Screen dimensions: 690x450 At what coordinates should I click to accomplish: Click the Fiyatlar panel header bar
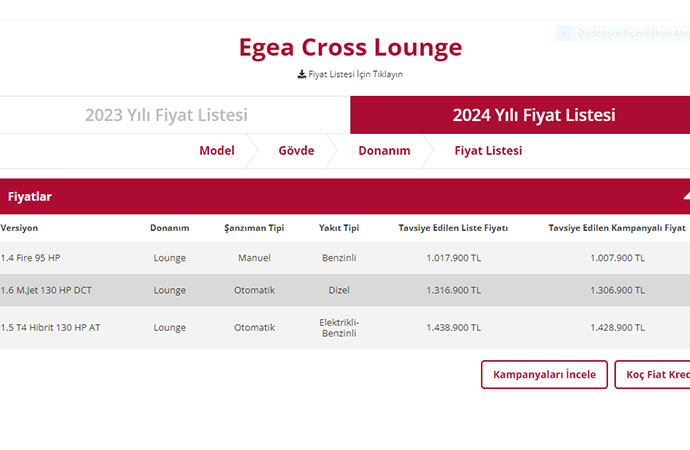tap(300, 196)
